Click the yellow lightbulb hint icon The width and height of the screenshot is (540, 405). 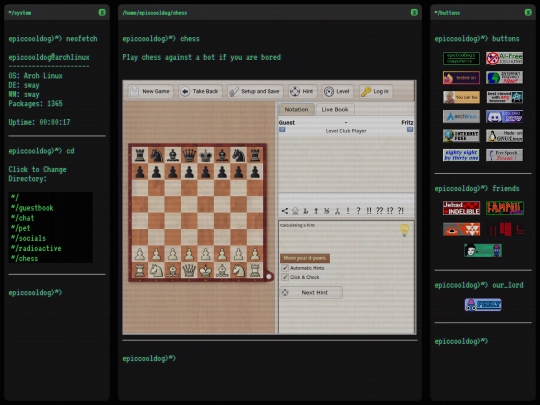(404, 230)
